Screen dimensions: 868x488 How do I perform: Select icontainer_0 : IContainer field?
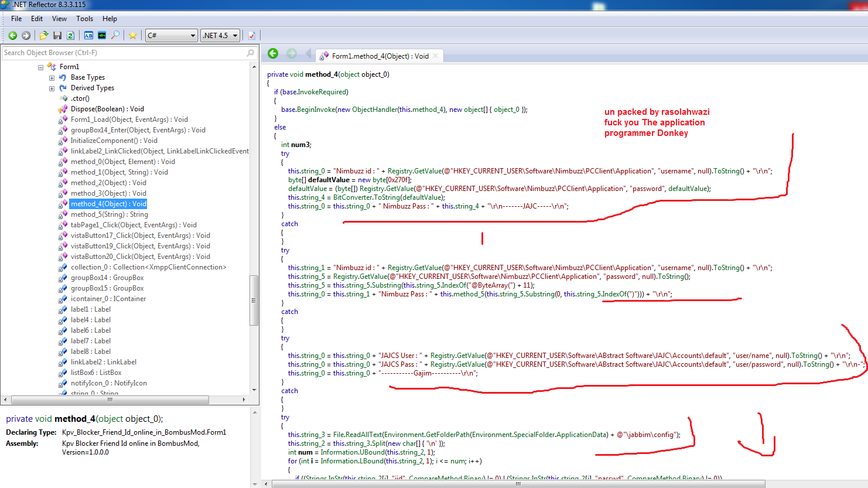[108, 299]
